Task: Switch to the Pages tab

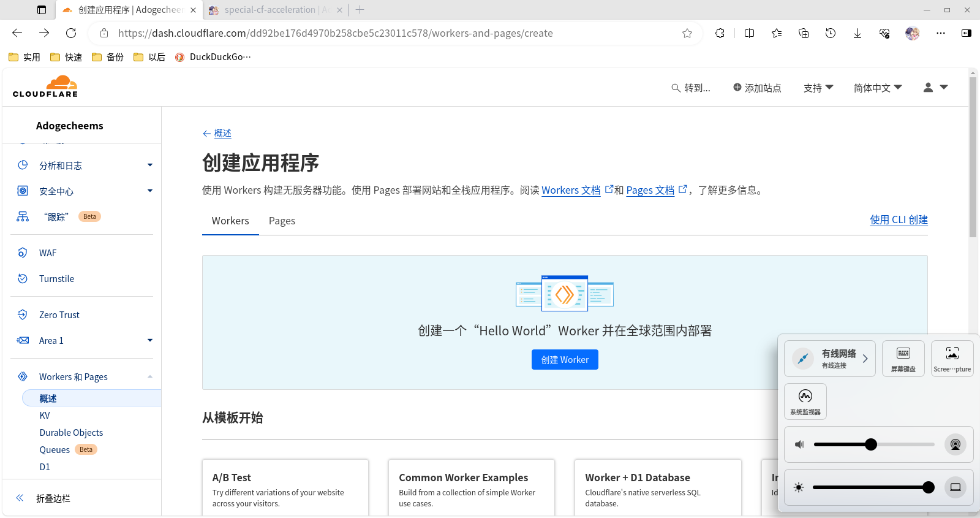Action: (282, 221)
